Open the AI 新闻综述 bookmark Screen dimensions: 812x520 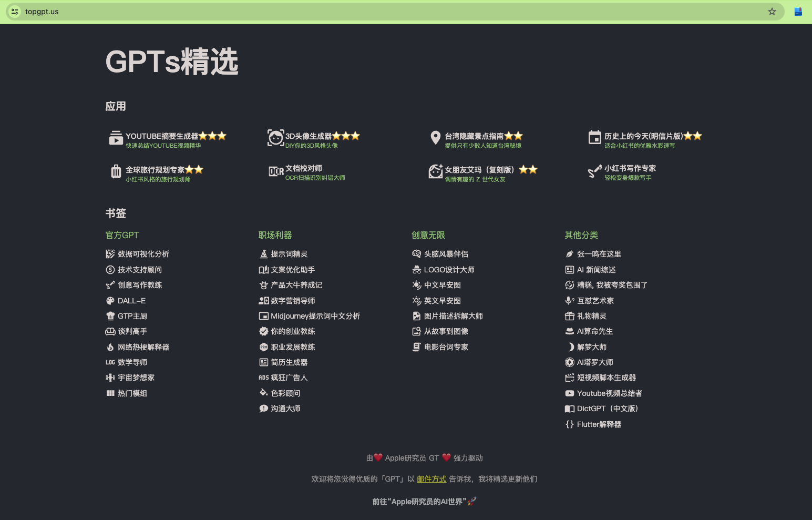coord(597,270)
